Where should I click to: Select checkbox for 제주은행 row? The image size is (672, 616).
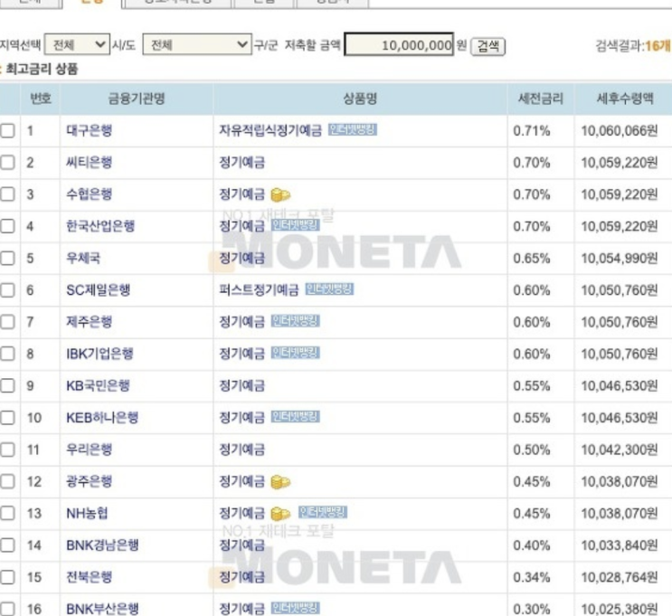click(x=7, y=322)
